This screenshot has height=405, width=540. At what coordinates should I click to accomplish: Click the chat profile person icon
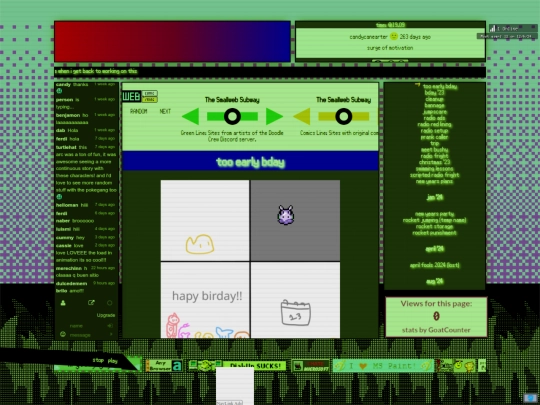[x=63, y=303]
